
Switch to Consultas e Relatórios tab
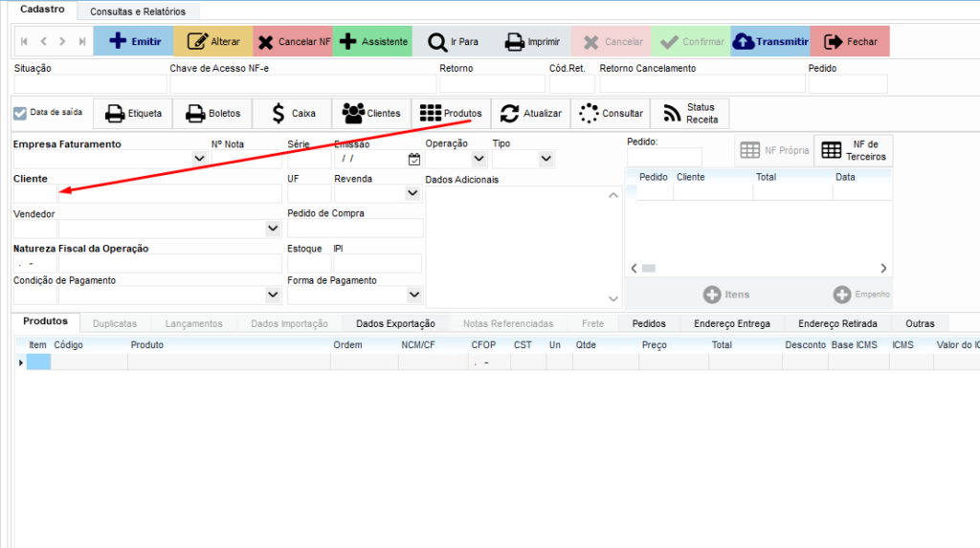138,11
